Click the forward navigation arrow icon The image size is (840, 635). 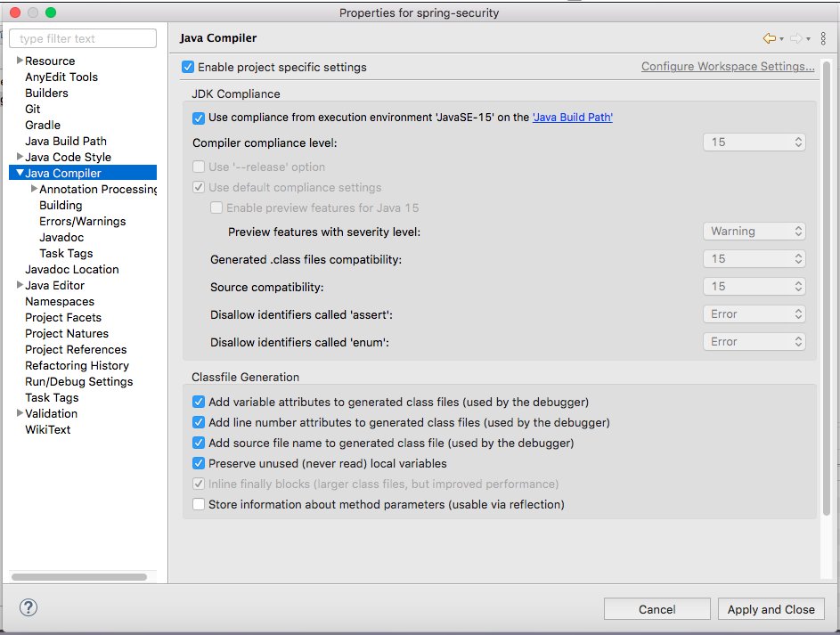(795, 38)
